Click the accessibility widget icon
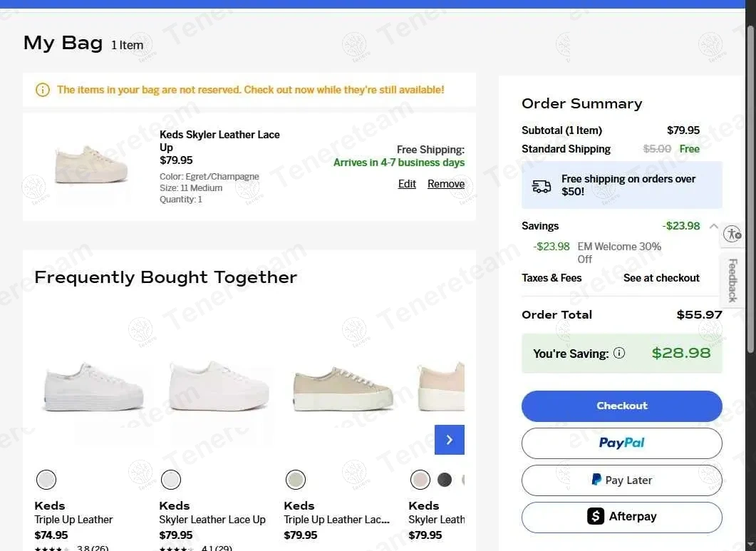756x551 pixels. [x=732, y=234]
